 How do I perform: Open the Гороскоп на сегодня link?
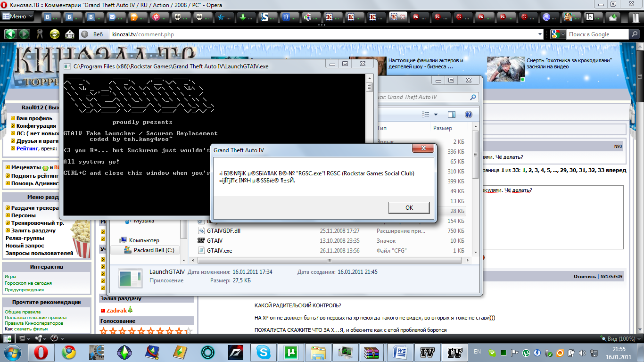tap(28, 283)
